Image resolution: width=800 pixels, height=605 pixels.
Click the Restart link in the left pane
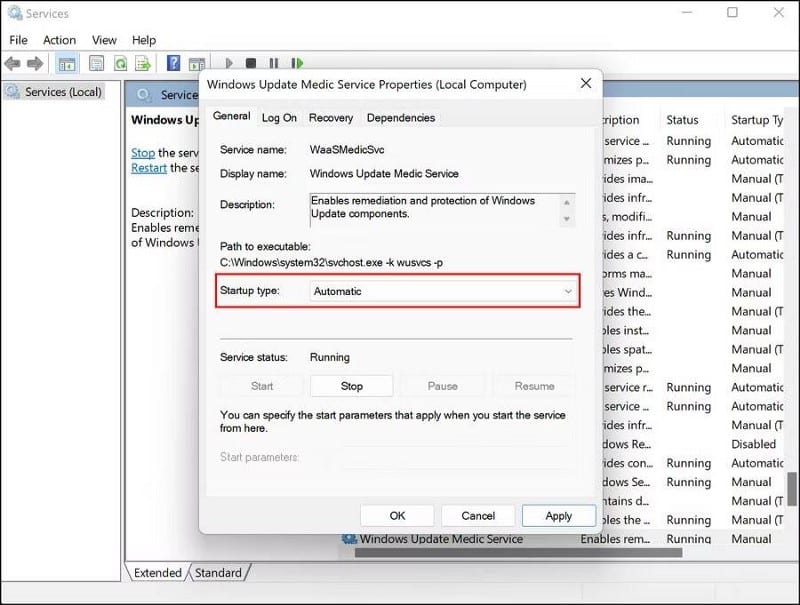[x=148, y=168]
